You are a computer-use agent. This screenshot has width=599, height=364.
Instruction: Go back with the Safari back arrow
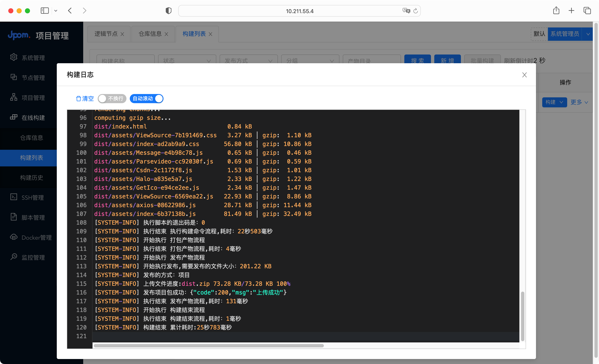tap(70, 11)
